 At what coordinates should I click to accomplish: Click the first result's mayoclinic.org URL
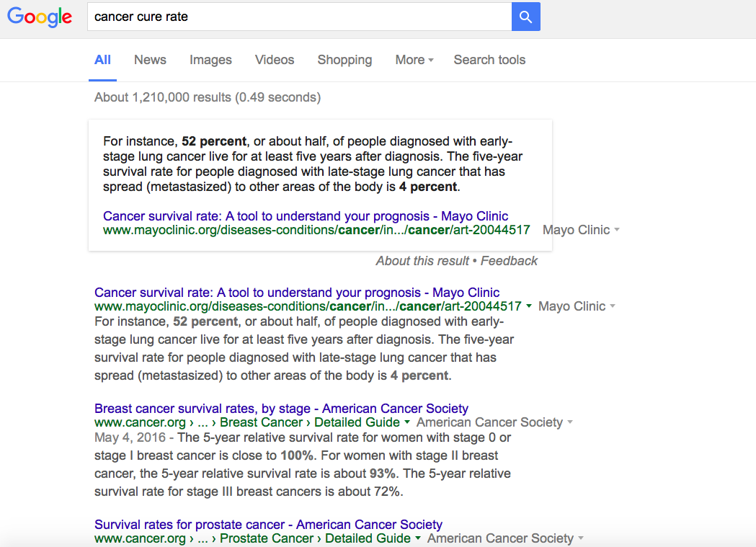[x=308, y=306]
